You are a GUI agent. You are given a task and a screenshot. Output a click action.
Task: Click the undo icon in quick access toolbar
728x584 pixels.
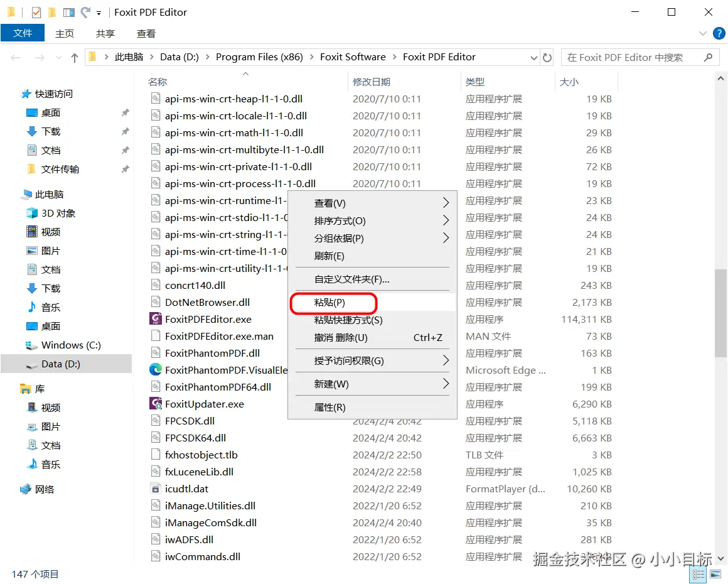(85, 12)
